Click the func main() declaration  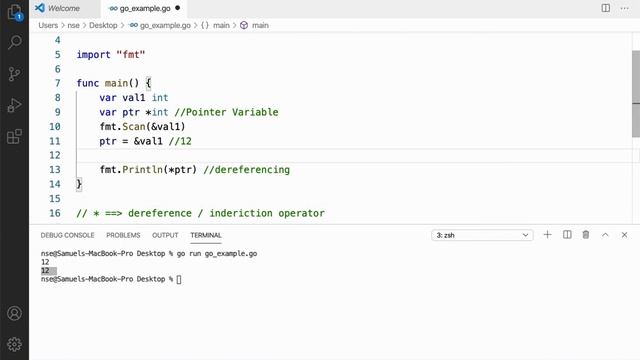[113, 83]
